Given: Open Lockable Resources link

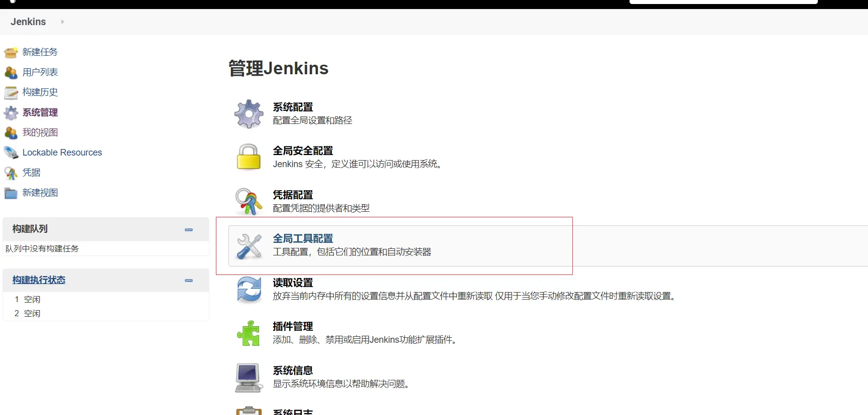Looking at the screenshot, I should click(x=62, y=153).
